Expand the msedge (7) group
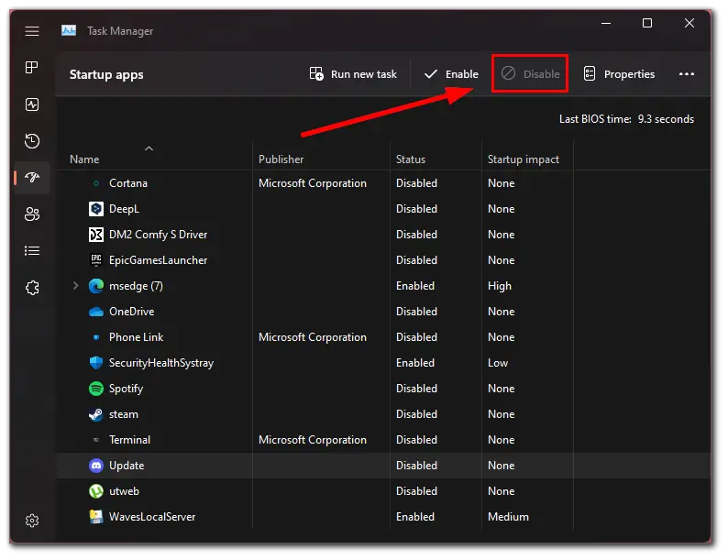This screenshot has width=728, height=560. click(76, 286)
